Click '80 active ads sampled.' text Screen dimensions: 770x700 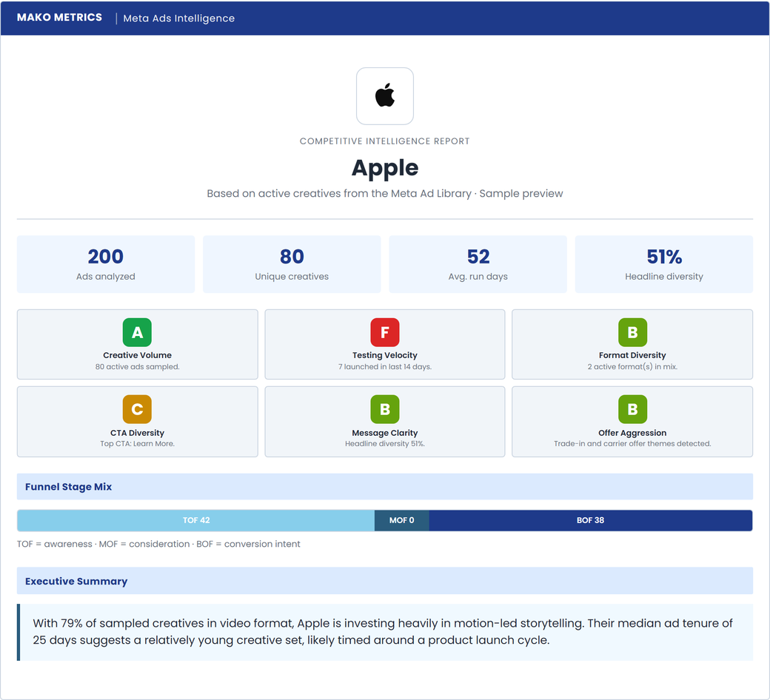[137, 367]
